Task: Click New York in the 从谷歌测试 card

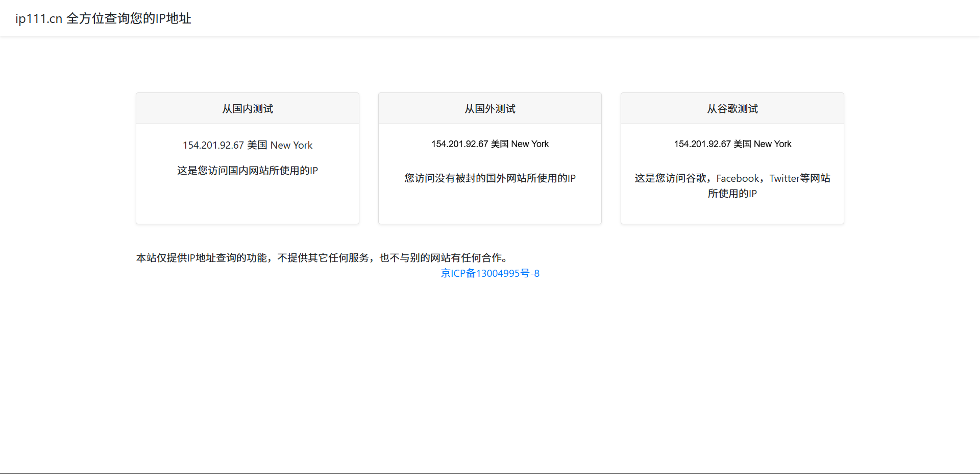Action: pyautogui.click(x=773, y=144)
